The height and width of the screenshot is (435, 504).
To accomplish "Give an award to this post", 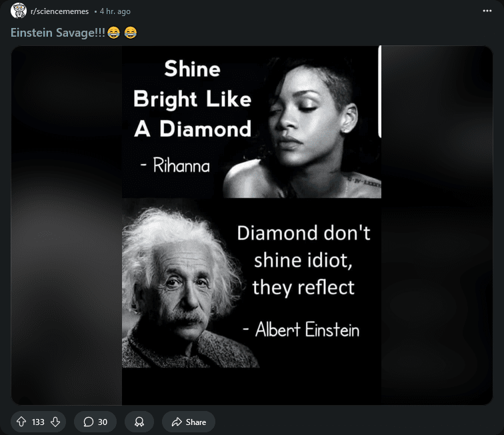I will pyautogui.click(x=139, y=422).
